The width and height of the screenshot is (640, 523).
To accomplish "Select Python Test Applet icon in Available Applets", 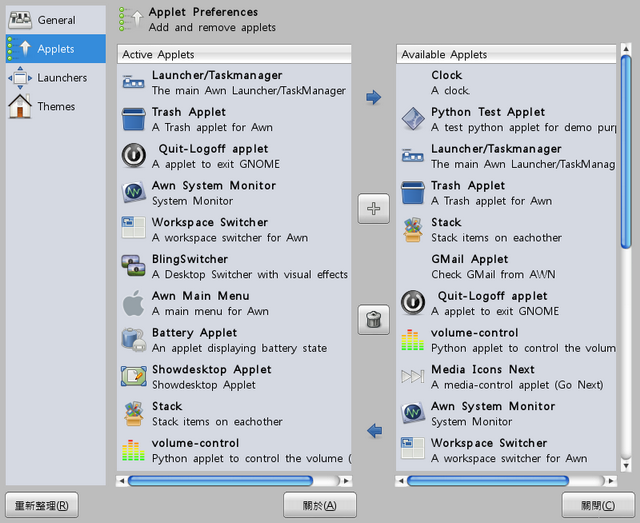I will (413, 119).
